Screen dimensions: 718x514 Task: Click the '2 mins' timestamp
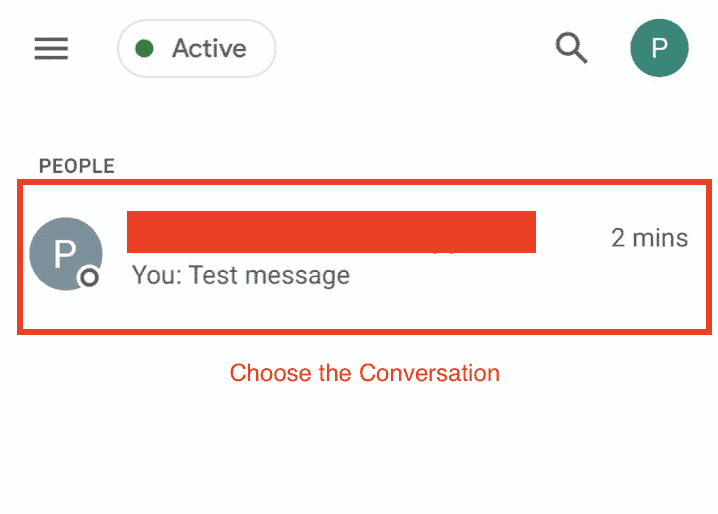click(649, 238)
